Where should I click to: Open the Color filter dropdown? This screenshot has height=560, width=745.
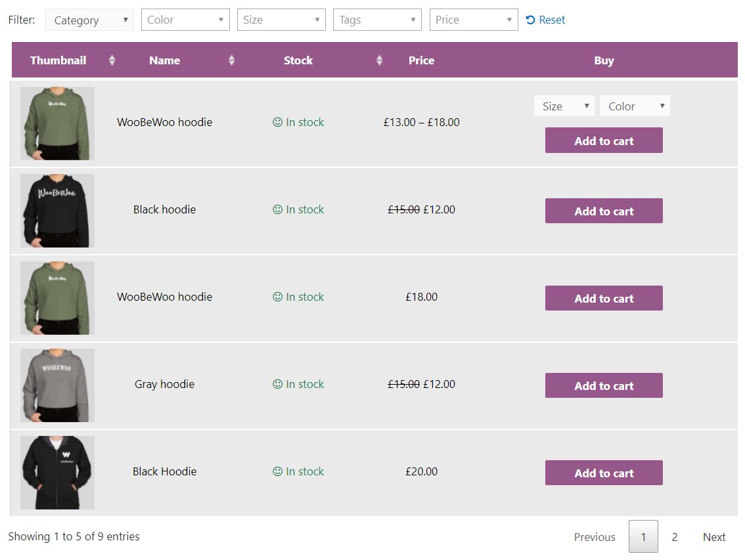click(x=185, y=20)
